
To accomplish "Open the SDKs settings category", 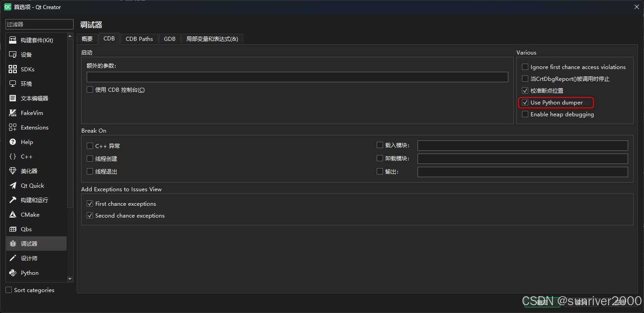I will [x=36, y=69].
